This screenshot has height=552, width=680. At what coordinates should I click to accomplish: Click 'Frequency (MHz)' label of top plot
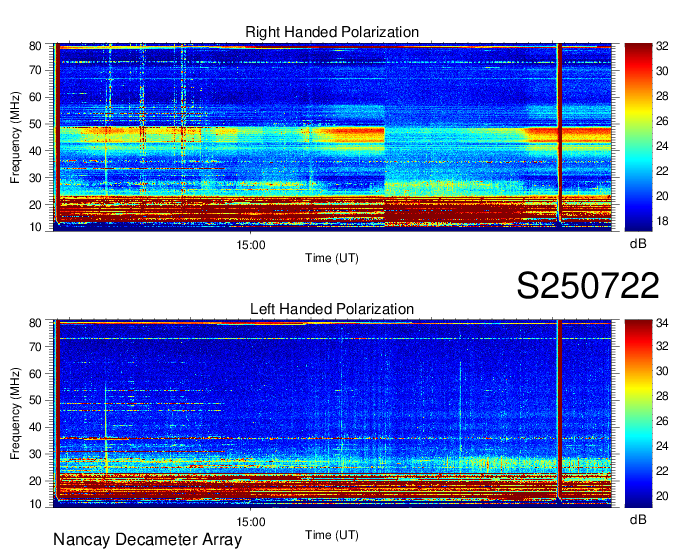[x=15, y=137]
